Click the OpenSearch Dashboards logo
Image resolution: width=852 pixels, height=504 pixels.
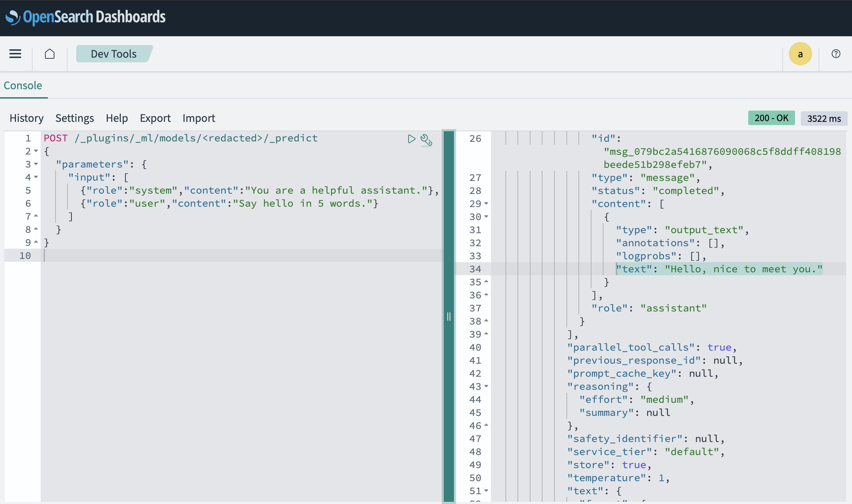(x=86, y=17)
